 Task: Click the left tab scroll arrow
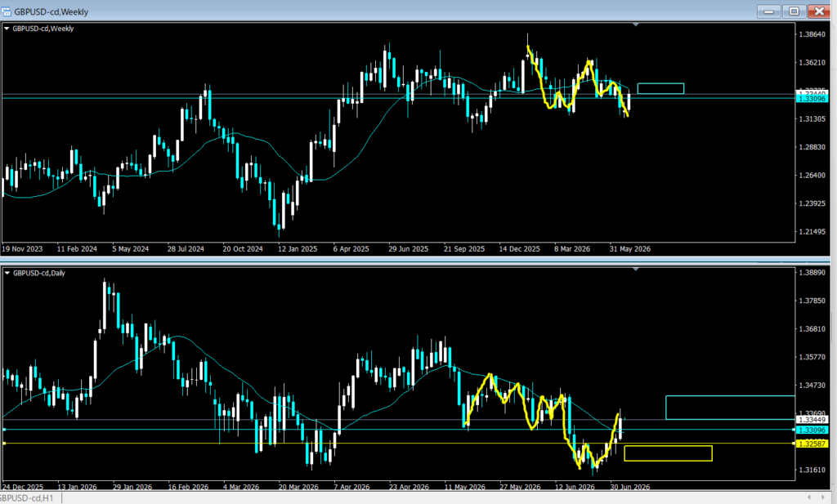808,497
